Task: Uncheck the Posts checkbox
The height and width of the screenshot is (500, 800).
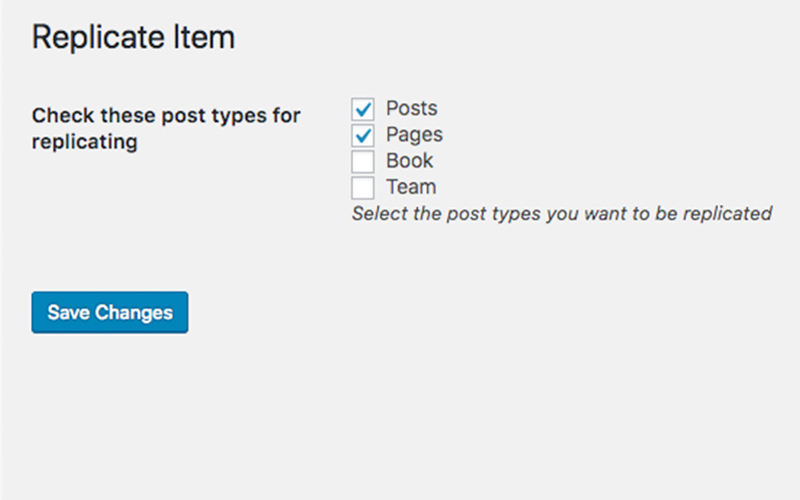Action: [363, 109]
